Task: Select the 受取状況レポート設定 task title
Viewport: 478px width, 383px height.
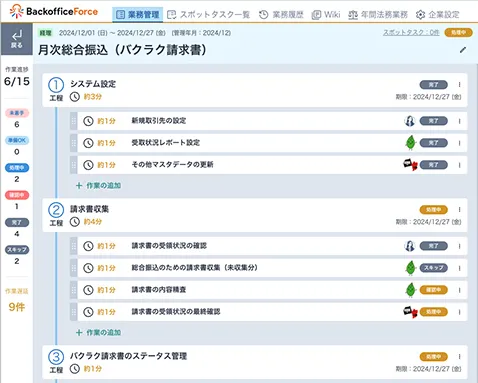Action: coord(166,143)
